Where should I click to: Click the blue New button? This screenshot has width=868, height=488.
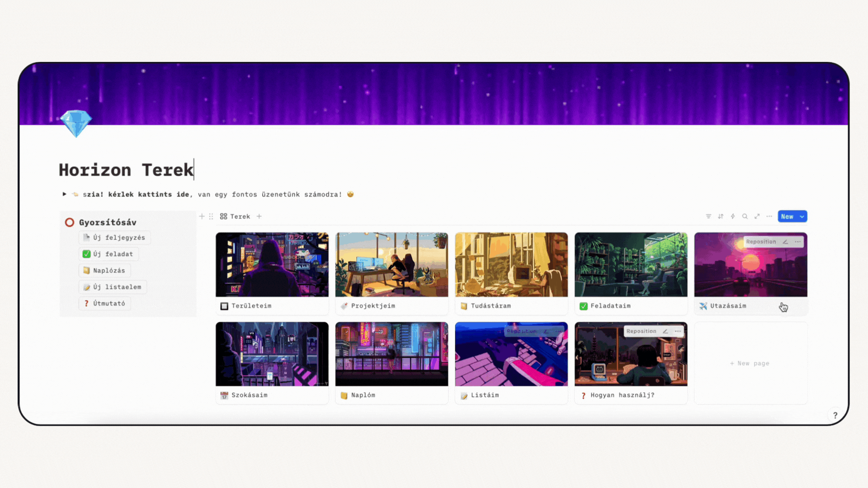[787, 216]
